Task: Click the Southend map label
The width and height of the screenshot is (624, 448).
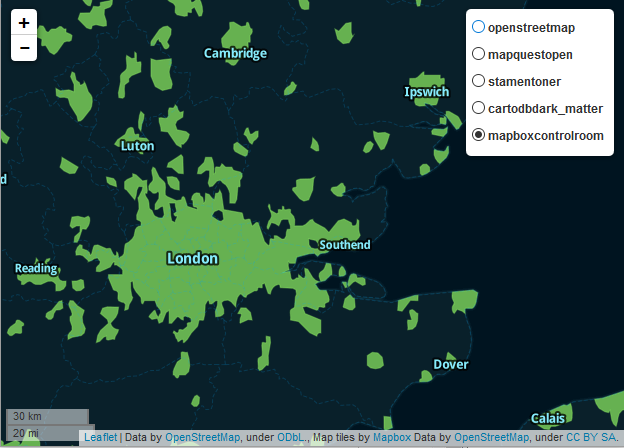Action: [345, 245]
